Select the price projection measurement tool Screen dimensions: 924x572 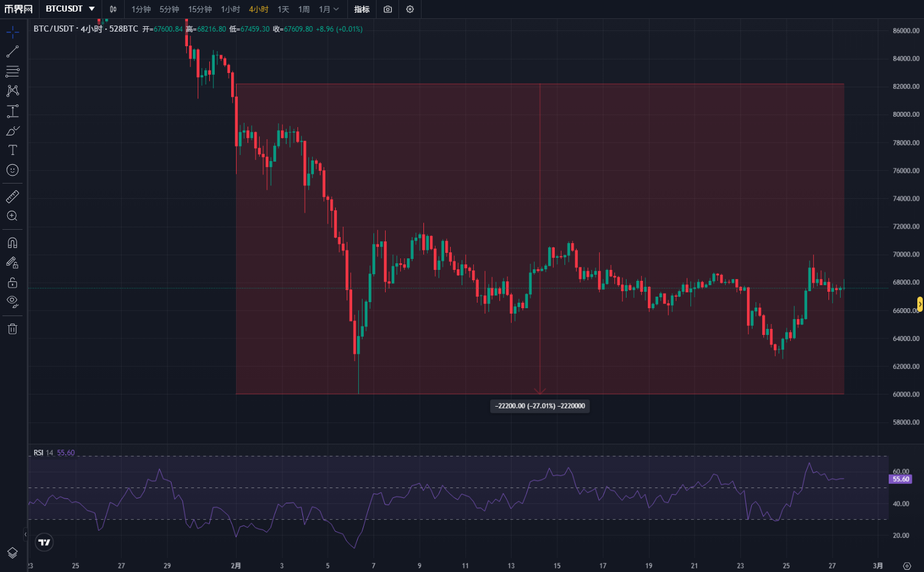pos(12,111)
